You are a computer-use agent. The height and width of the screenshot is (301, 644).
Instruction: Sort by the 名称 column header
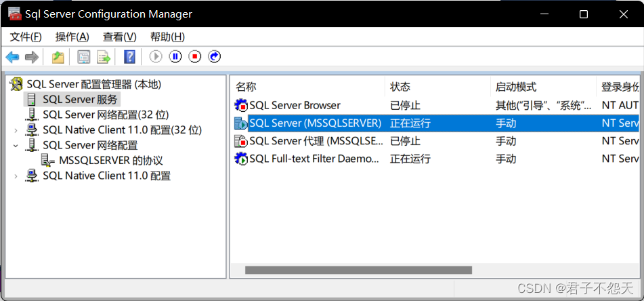coord(246,87)
